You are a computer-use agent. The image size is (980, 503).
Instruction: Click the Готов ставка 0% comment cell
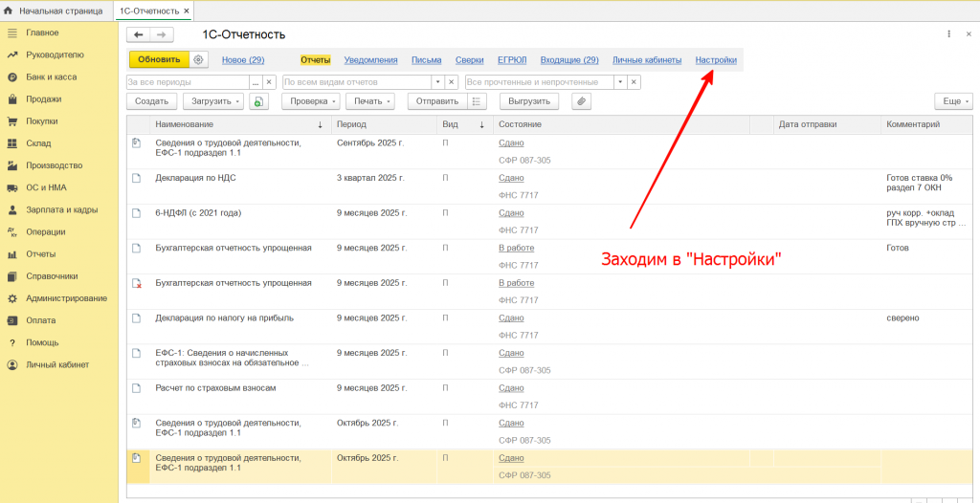point(927,186)
